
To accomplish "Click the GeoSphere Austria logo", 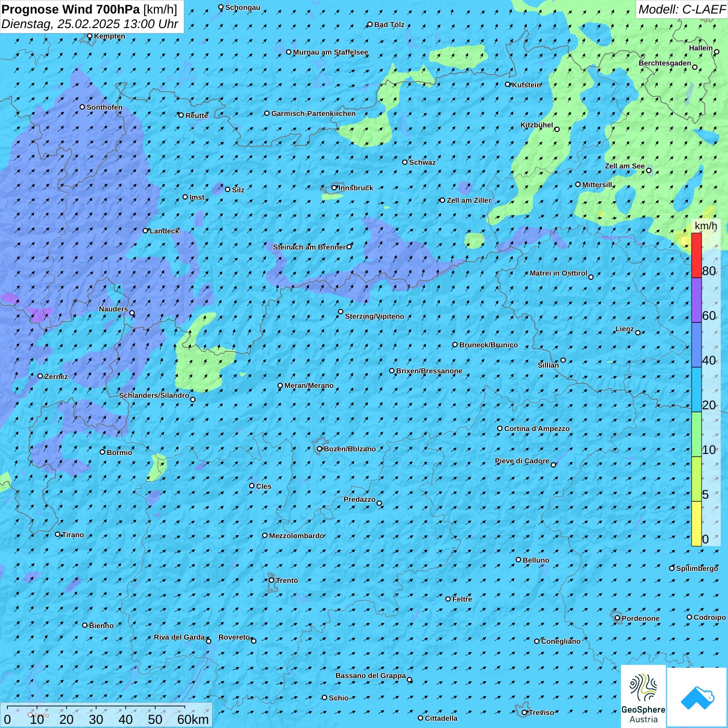I will point(643,695).
